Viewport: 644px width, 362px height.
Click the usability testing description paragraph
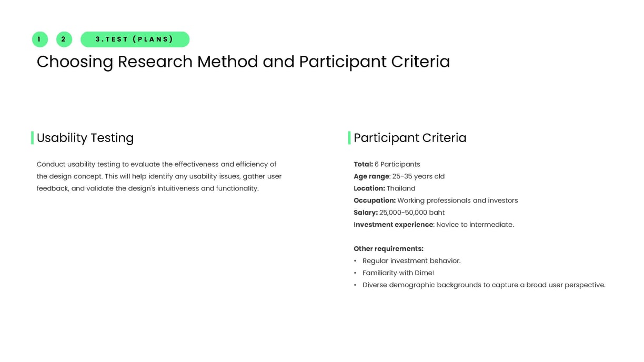pos(159,176)
